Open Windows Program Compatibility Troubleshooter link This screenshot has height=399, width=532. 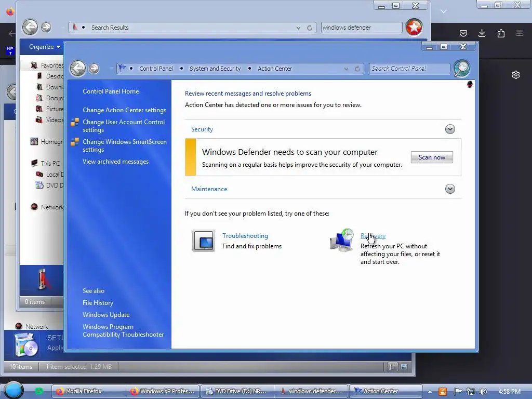[123, 330]
